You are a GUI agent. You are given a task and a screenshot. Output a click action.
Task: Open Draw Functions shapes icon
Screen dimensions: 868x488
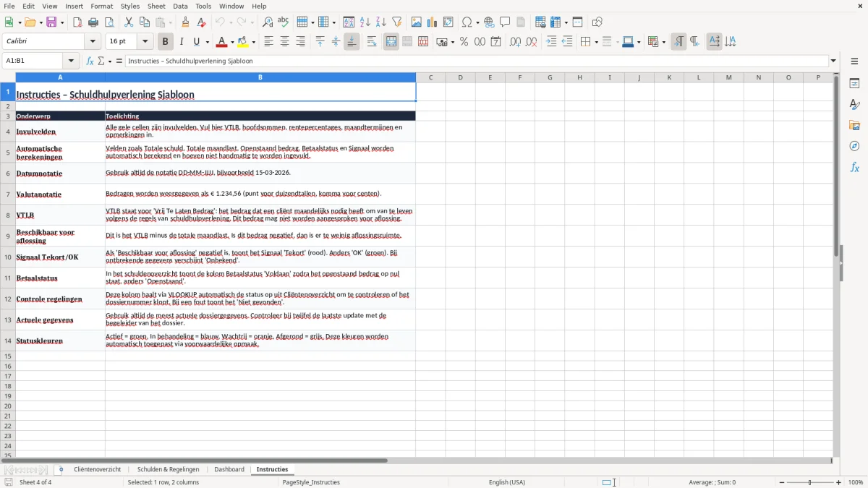(x=597, y=22)
